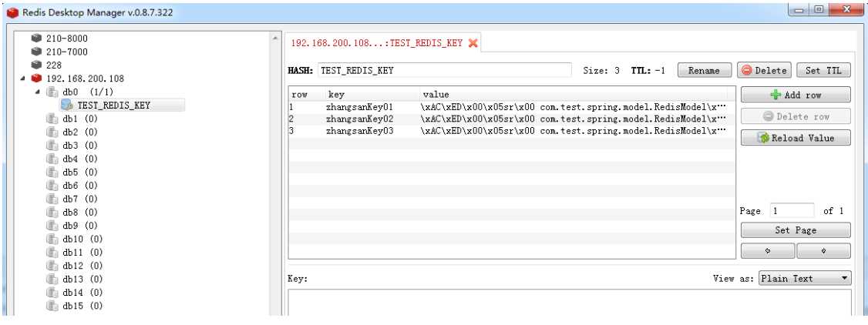The height and width of the screenshot is (325, 868).
Task: Open the View as Plain Text dropdown
Action: (805, 279)
